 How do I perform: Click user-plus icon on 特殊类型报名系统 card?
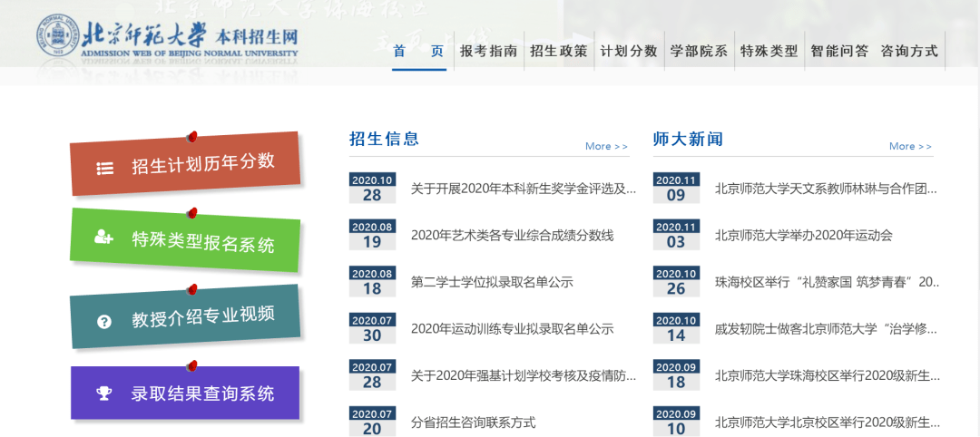point(103,238)
